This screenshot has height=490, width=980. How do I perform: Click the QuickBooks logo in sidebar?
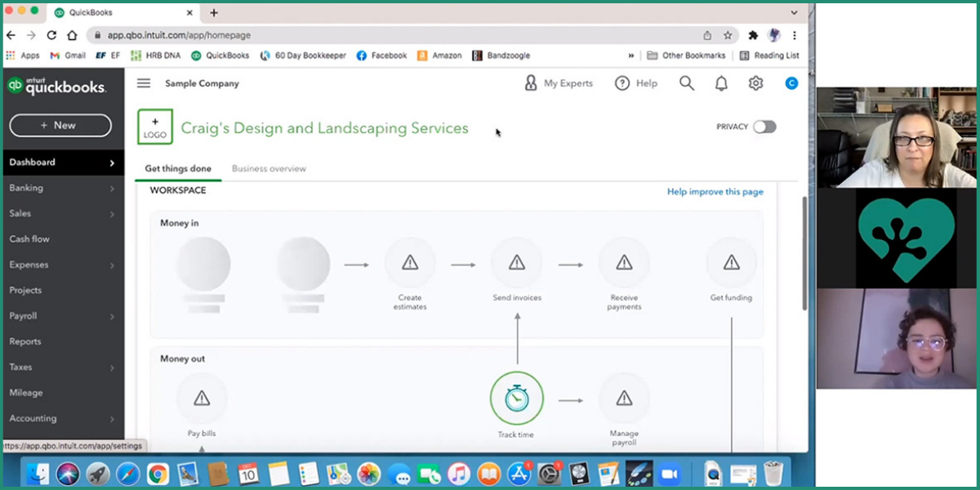pos(56,87)
